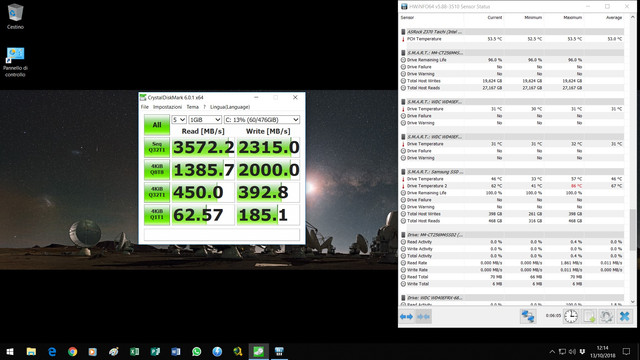Open the blue lightning globe taskbar icon
This screenshot has width=640, height=360.
217,351
